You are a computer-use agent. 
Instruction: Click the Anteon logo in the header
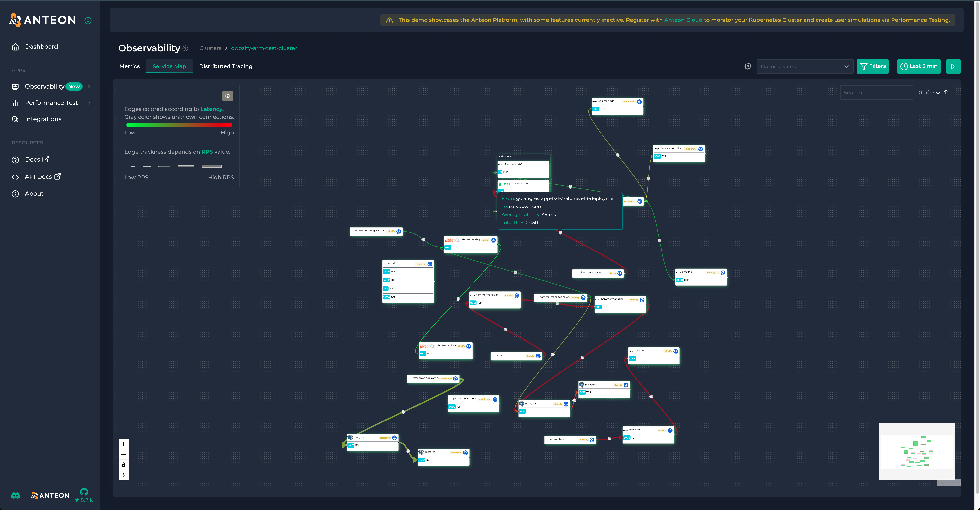42,20
